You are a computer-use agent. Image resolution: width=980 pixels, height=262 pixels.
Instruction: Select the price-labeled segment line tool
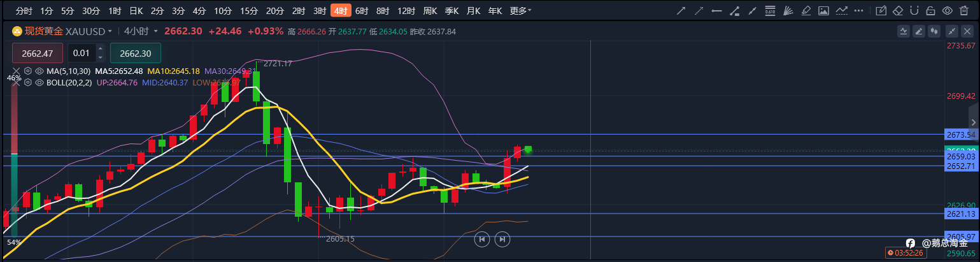point(734,11)
